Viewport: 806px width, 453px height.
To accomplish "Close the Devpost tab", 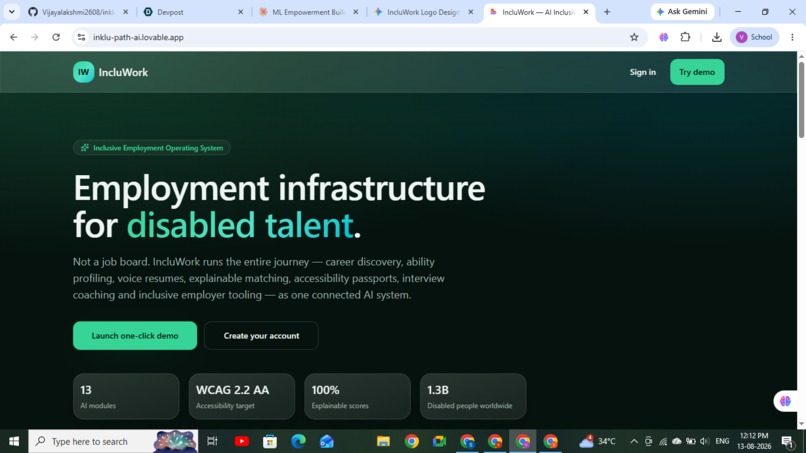I will [241, 12].
